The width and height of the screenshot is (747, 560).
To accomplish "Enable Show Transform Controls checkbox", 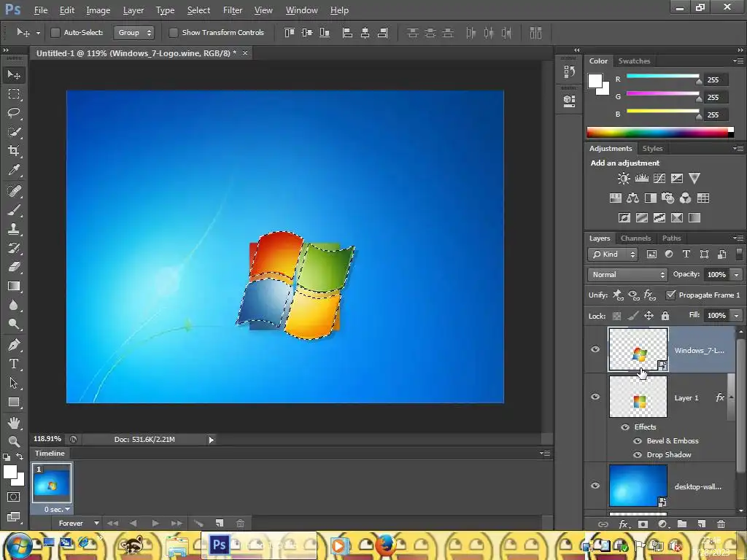I will (x=174, y=32).
